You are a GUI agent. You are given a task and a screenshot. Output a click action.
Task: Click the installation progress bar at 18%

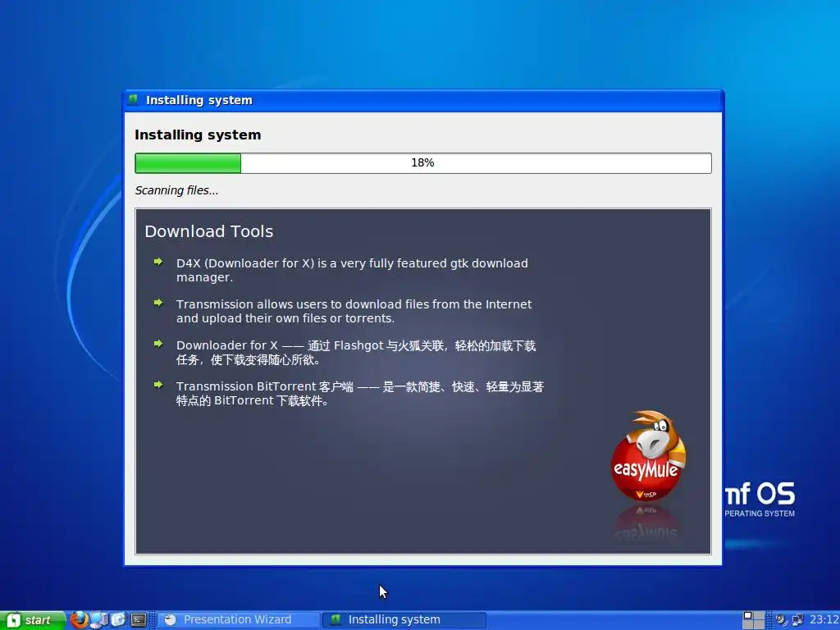tap(423, 163)
